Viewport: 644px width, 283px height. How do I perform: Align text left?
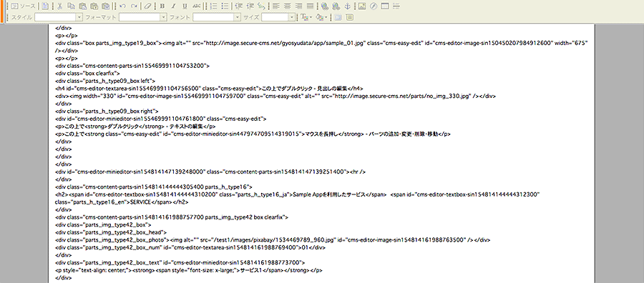tap(276, 6)
